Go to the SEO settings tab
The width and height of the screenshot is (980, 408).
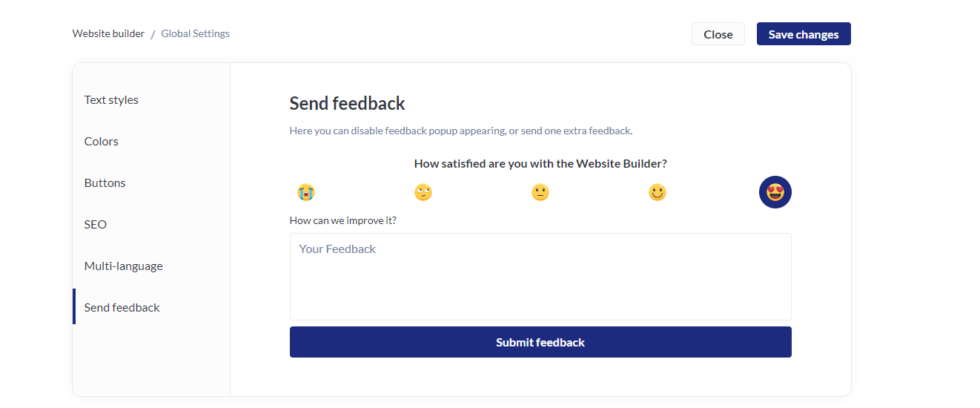pos(96,225)
